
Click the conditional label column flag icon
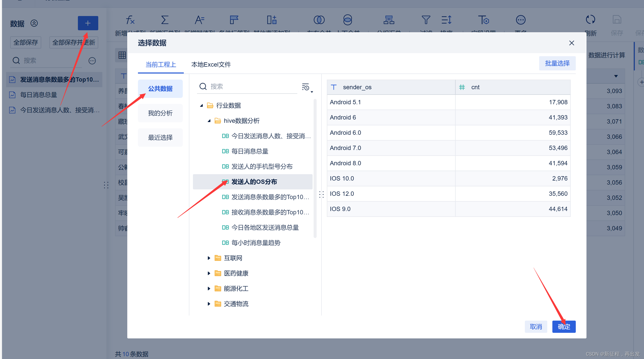click(x=234, y=20)
